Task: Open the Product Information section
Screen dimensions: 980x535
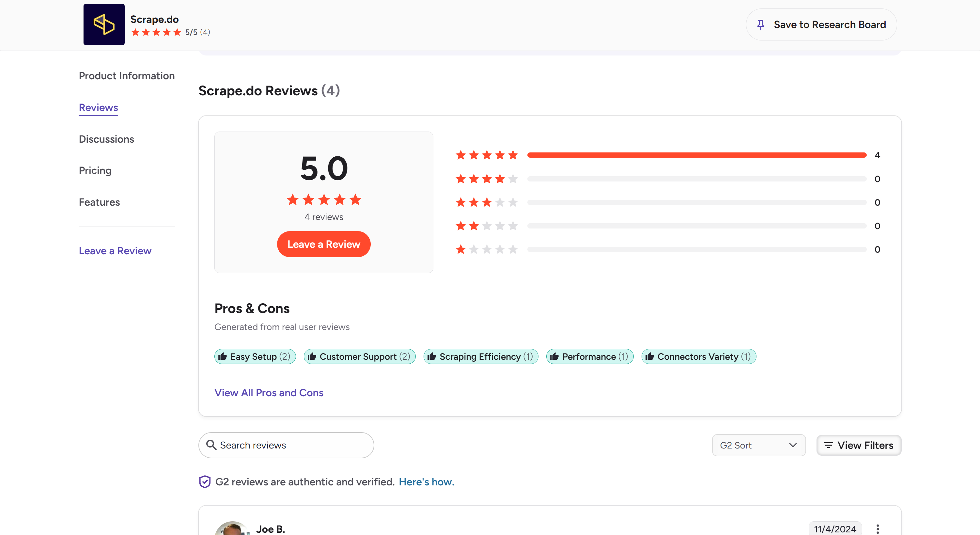Action: 127,76
